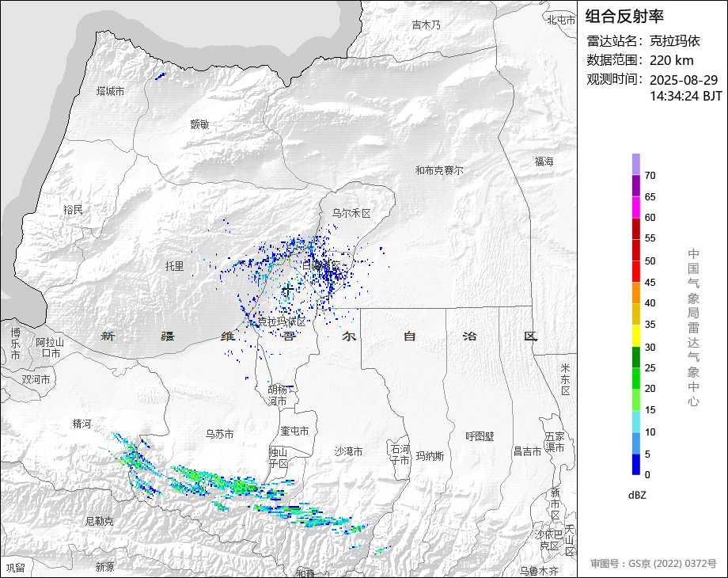The image size is (728, 578).
Task: Click the 克拉玛依区 map label
Action: click(x=282, y=321)
